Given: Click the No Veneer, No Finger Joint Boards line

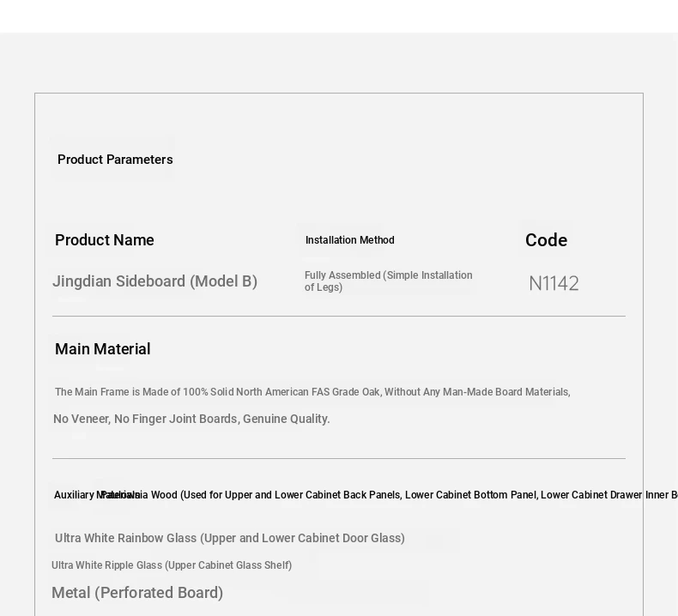Looking at the screenshot, I should (191, 419).
